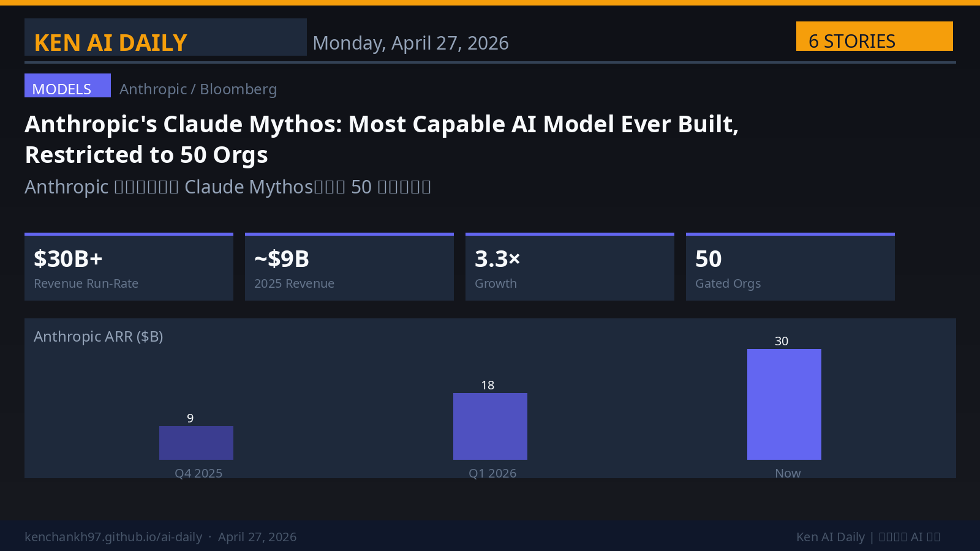Click the Chinese subtitle under the headline
The height and width of the screenshot is (551, 980).
[x=228, y=187]
